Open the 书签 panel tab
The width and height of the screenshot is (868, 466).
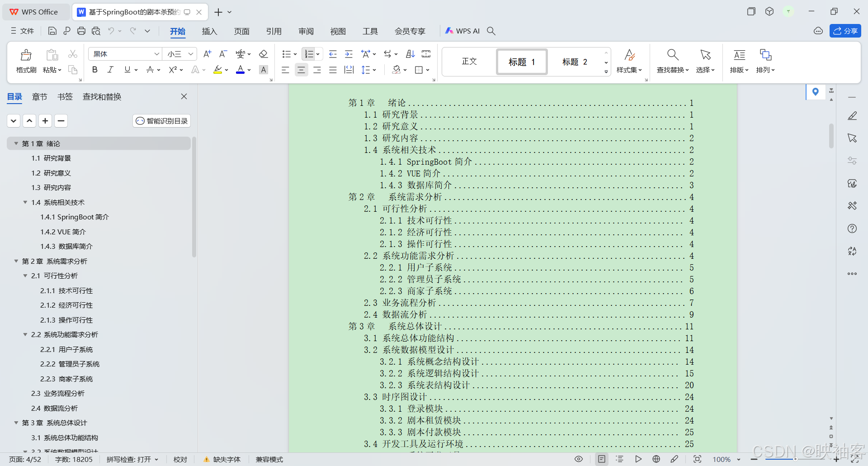pyautogui.click(x=65, y=96)
